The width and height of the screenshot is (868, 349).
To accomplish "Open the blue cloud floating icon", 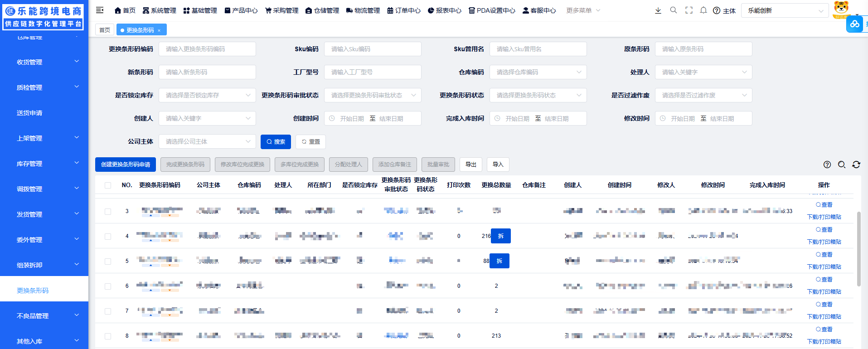I will [x=854, y=24].
